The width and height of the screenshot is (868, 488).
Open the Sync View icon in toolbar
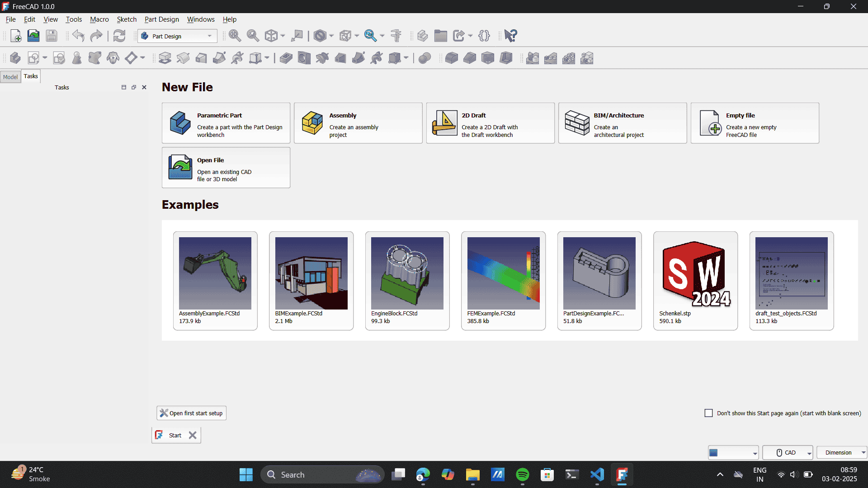point(371,36)
